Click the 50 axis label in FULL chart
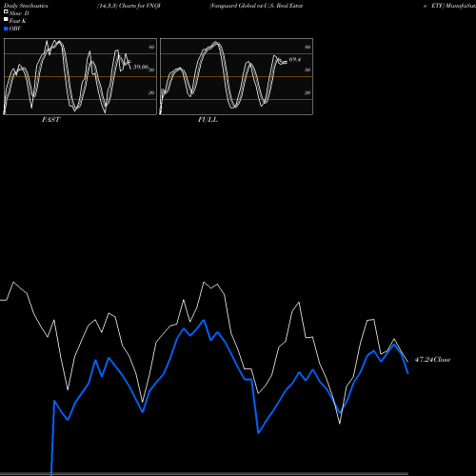 click(307, 70)
